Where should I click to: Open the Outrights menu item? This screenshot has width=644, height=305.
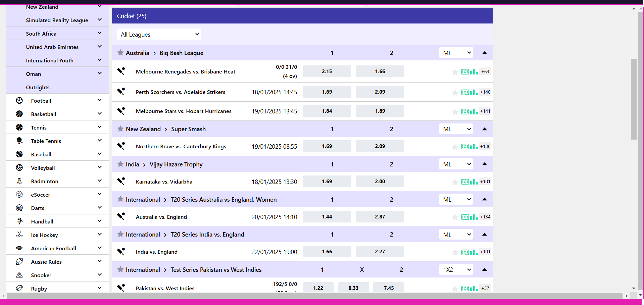tap(38, 87)
